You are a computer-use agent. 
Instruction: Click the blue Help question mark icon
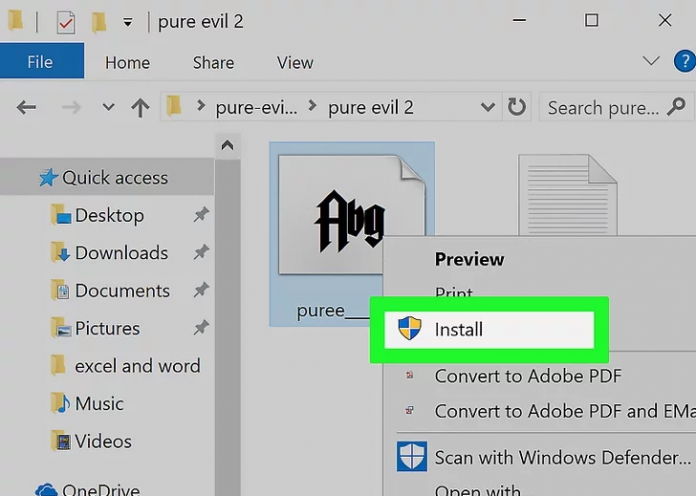pyautogui.click(x=685, y=61)
